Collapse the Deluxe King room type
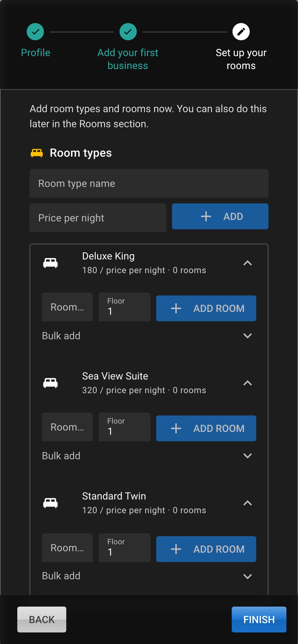The image size is (298, 644). click(x=247, y=263)
